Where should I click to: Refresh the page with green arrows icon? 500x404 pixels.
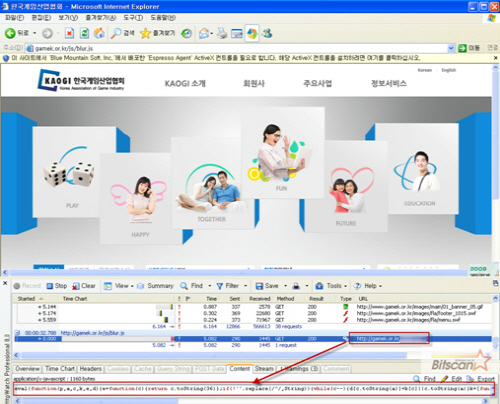point(85,33)
